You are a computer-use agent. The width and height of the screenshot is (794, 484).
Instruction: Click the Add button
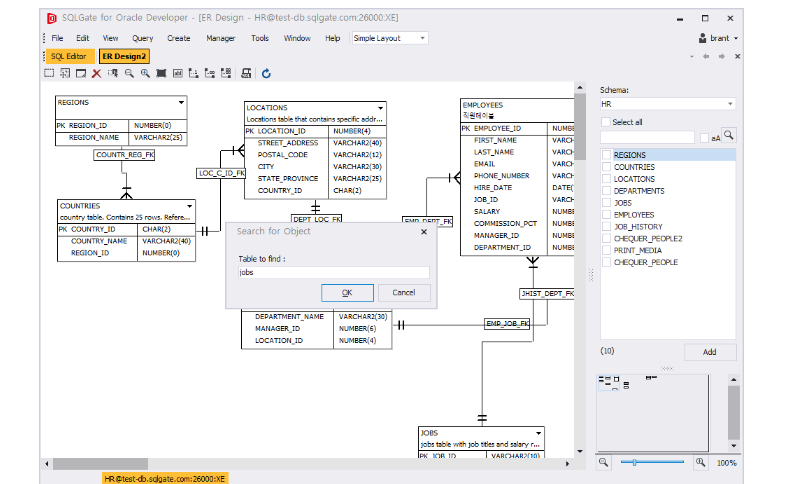click(710, 352)
